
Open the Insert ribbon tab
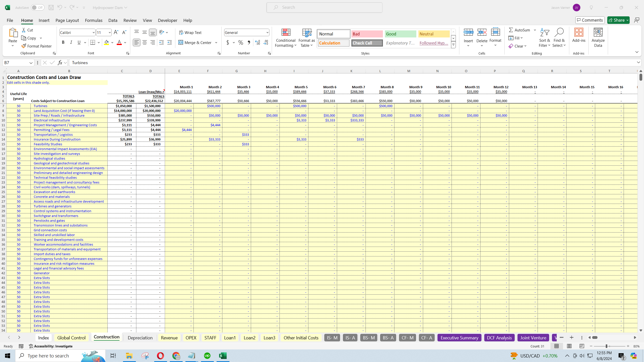[44, 20]
